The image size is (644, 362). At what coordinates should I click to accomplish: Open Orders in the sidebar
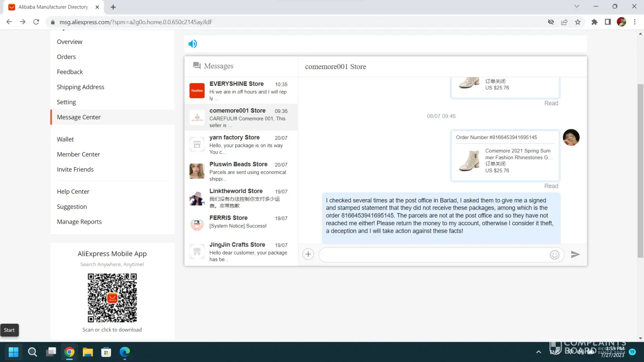tap(66, 57)
